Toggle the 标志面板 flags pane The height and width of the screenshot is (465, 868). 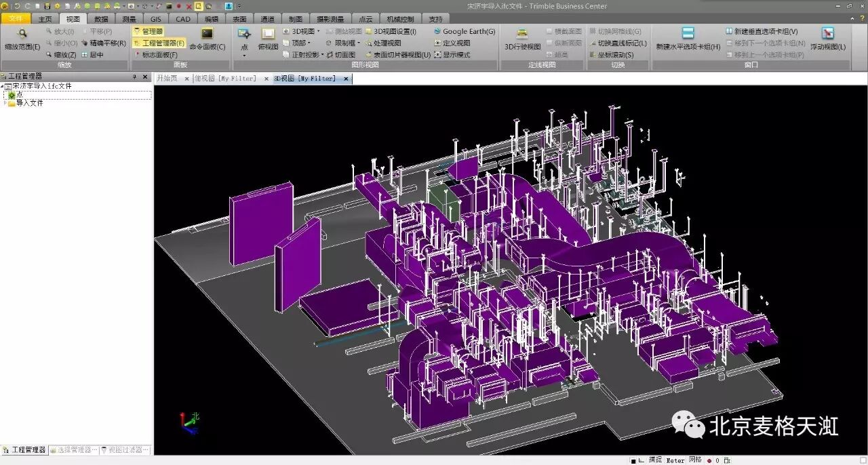pos(156,54)
